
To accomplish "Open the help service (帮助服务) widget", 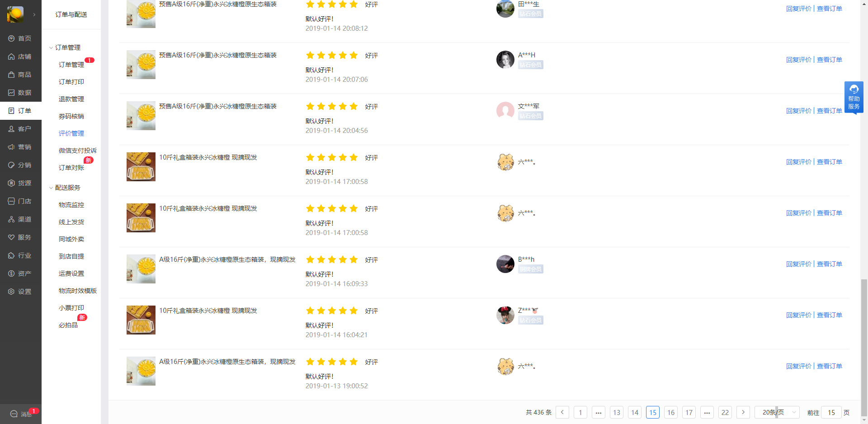I will pos(854,97).
